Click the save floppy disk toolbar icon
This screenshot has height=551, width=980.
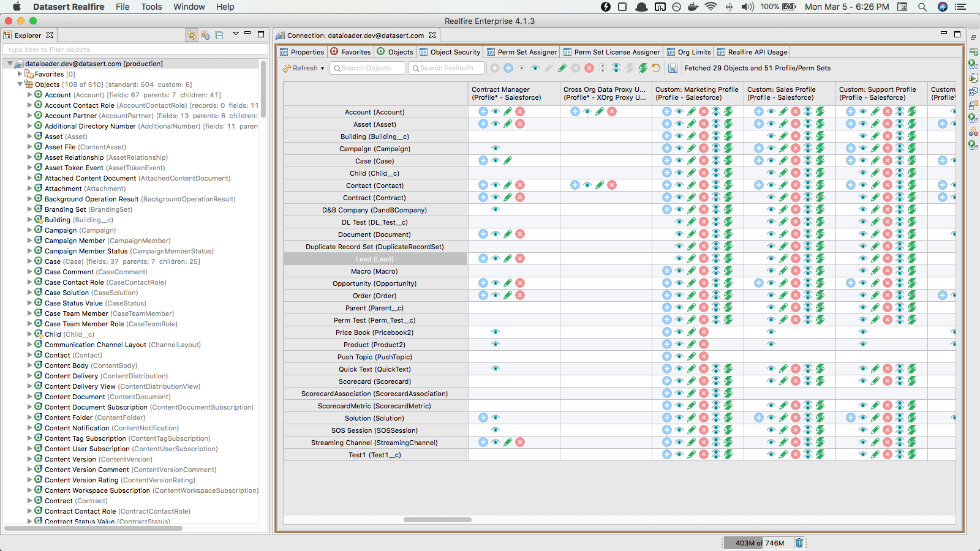[673, 68]
